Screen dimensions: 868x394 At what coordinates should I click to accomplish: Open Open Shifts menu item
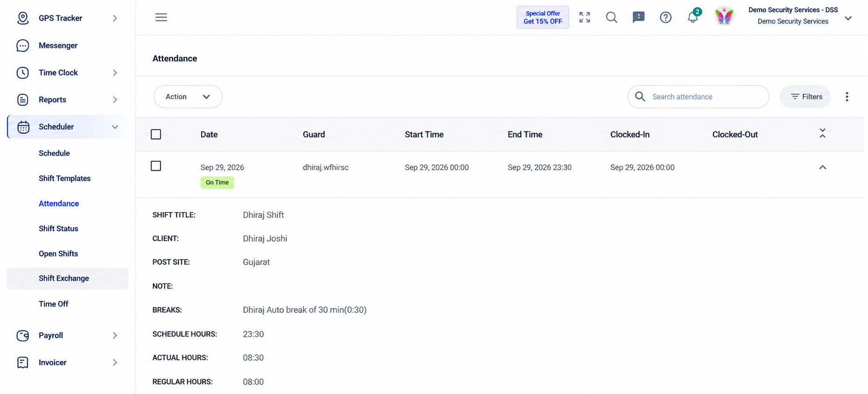(x=58, y=254)
